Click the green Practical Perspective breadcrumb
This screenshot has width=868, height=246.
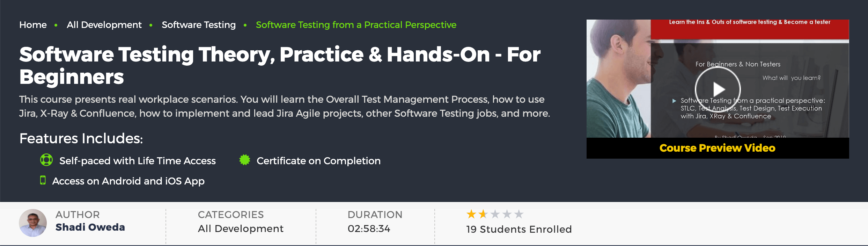pos(356,25)
